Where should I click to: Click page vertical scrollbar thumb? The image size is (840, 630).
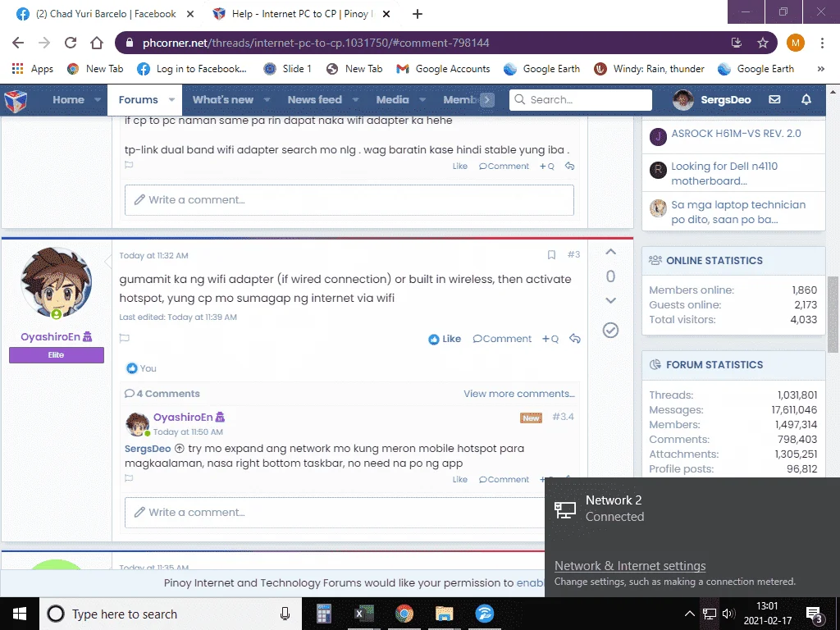pyautogui.click(x=833, y=314)
